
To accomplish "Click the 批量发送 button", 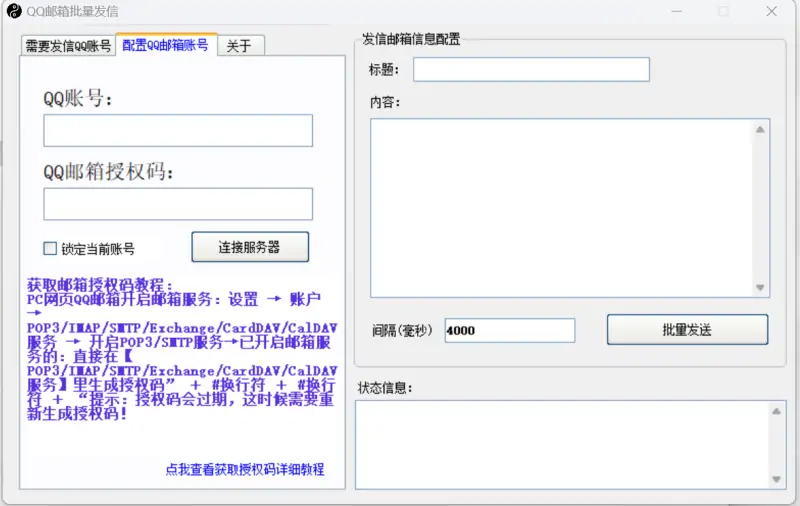I will [x=687, y=330].
